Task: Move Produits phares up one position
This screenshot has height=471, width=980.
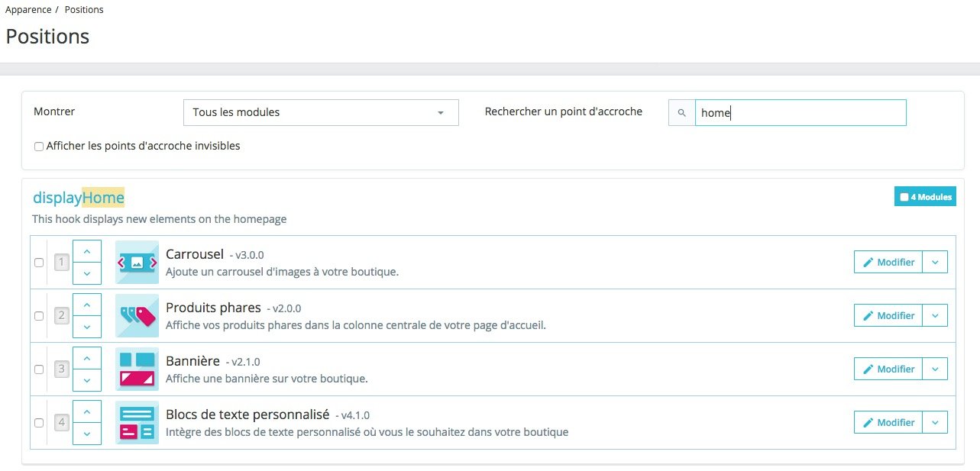Action: 86,305
